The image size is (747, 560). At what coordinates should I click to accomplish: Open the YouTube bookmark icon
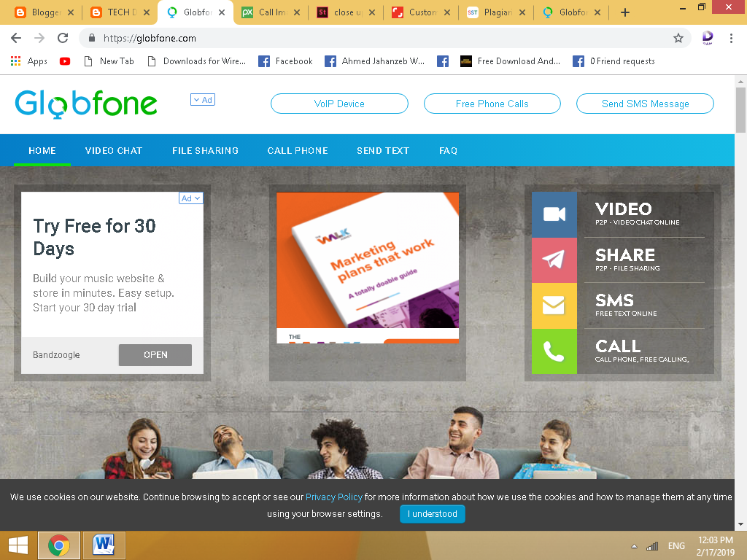click(64, 61)
